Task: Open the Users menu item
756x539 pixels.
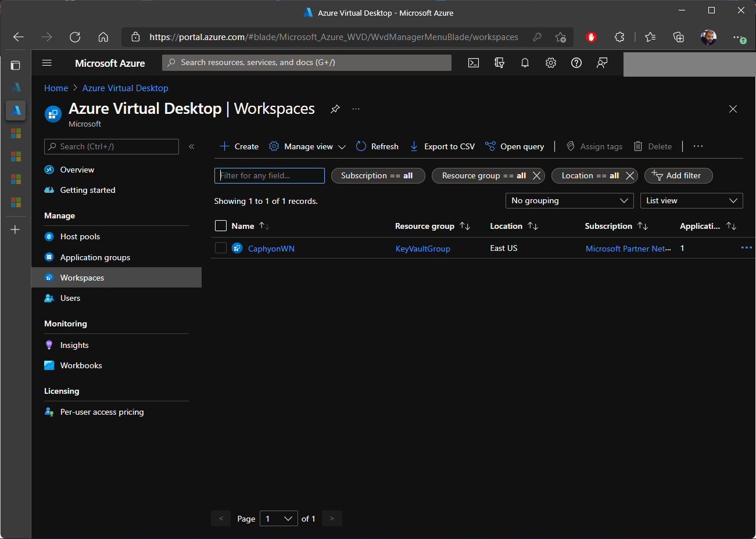Action: coord(70,298)
